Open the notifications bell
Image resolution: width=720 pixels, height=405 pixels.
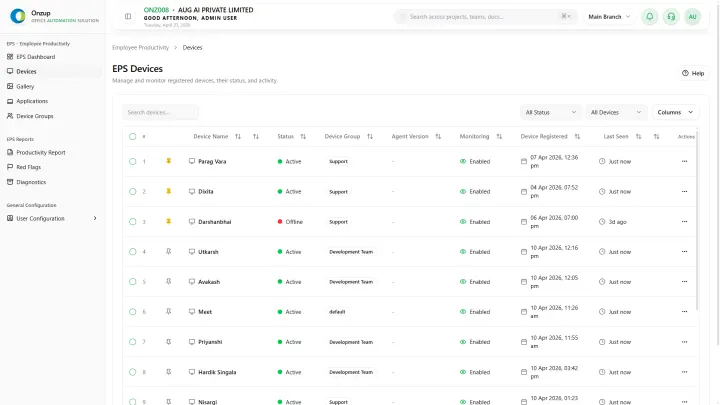tap(650, 17)
